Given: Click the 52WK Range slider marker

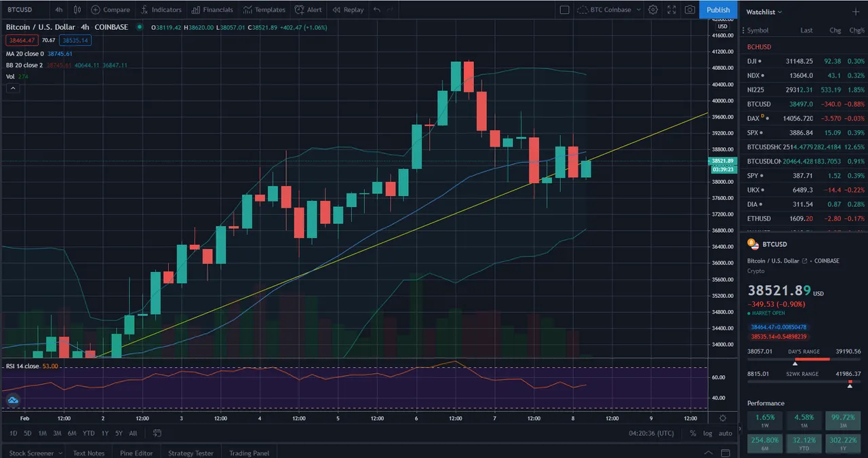Looking at the screenshot, I should (850, 385).
